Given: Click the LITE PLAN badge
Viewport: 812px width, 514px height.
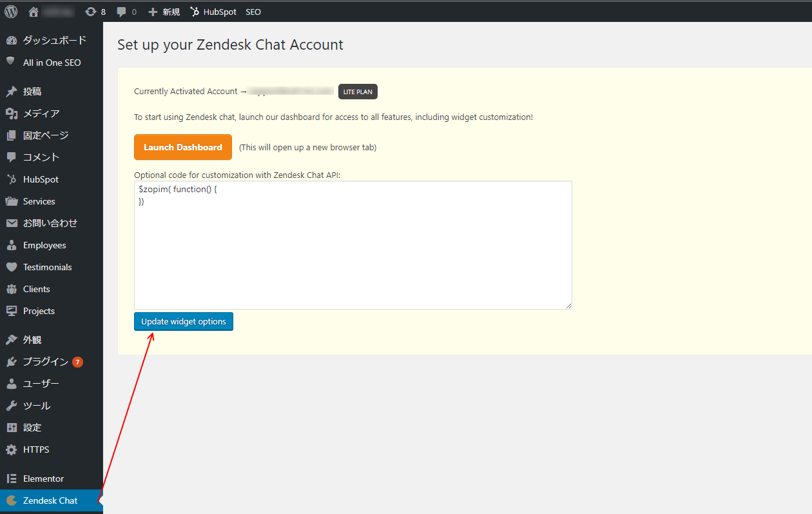Looking at the screenshot, I should 357,91.
